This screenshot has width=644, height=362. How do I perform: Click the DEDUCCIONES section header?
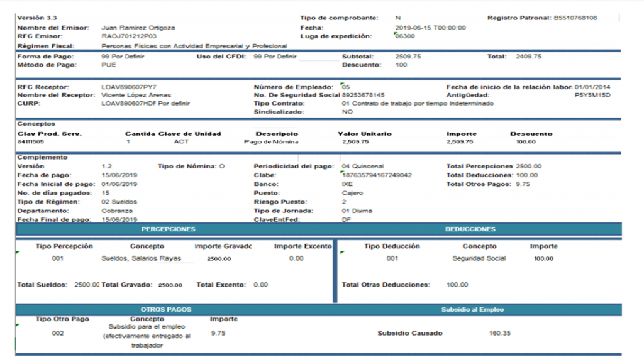point(470,229)
